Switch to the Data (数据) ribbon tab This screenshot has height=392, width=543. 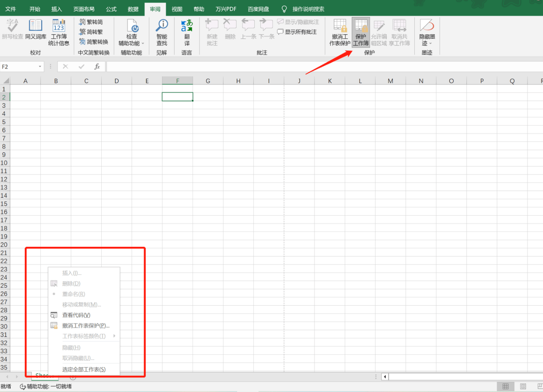pyautogui.click(x=133, y=9)
